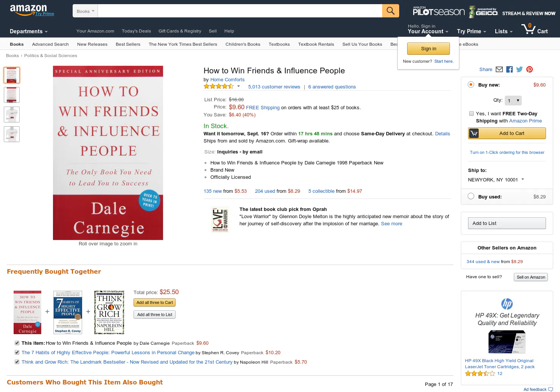The image size is (560, 392).
Task: Open the Departments menu
Action: click(29, 31)
